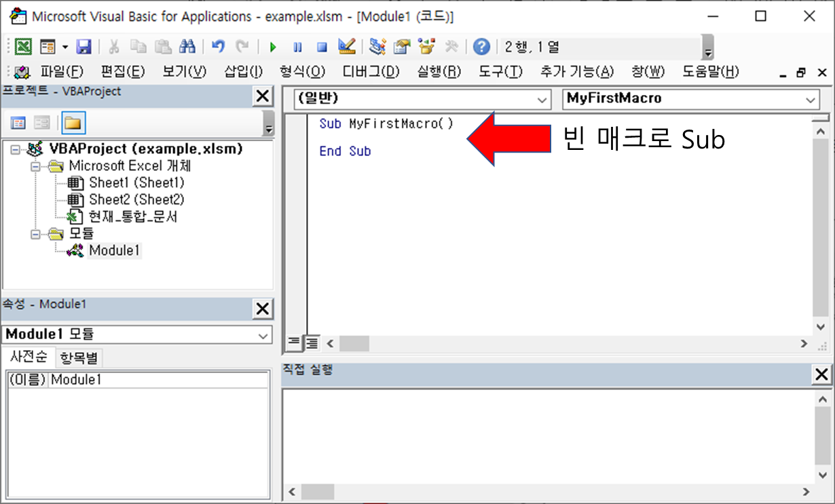Screen dimensions: 835x504
Task: Open the 도구(T) menu
Action: (500, 72)
